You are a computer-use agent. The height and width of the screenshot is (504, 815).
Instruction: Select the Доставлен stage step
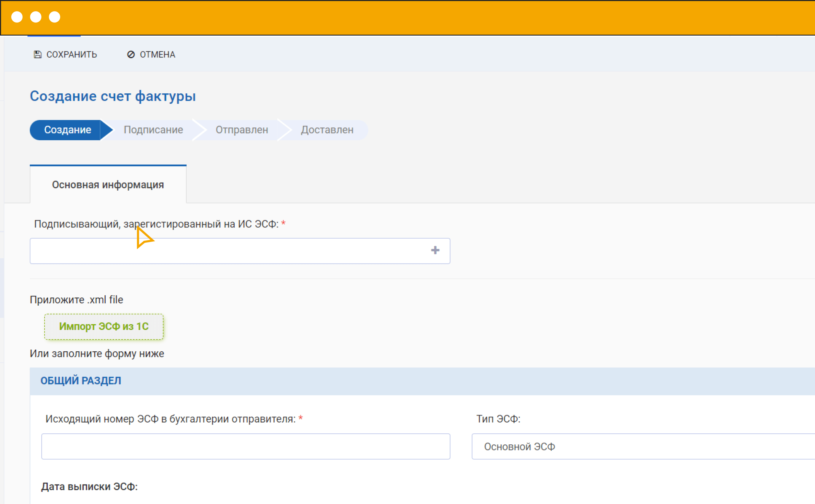(327, 130)
